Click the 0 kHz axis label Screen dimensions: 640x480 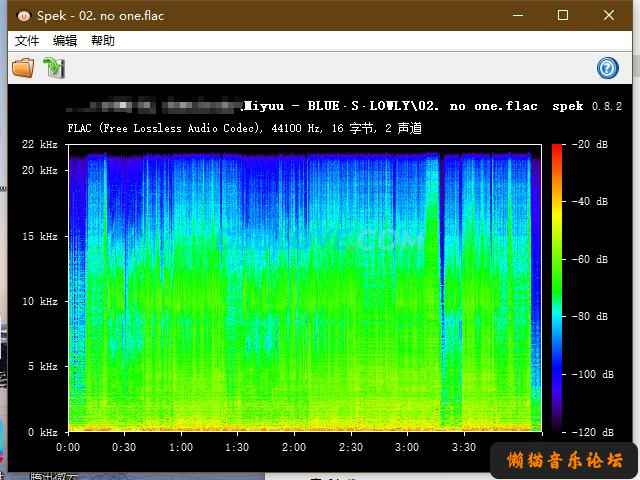[43, 432]
